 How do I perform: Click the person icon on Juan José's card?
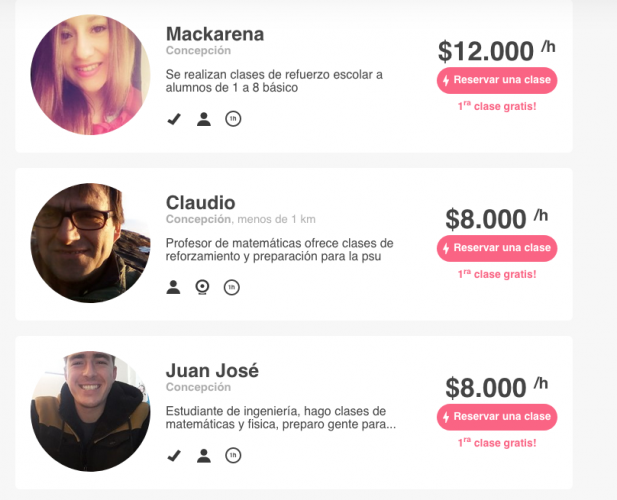(204, 456)
